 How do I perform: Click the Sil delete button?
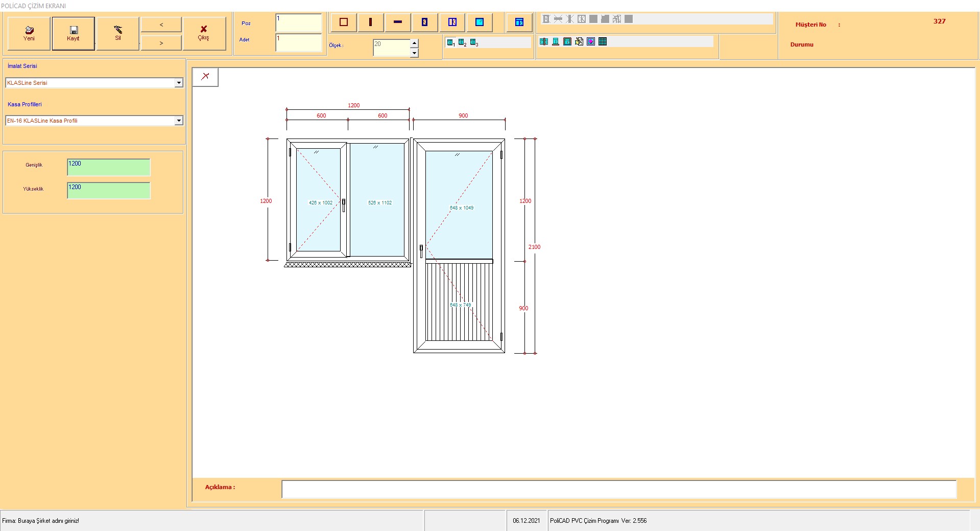pos(118,34)
